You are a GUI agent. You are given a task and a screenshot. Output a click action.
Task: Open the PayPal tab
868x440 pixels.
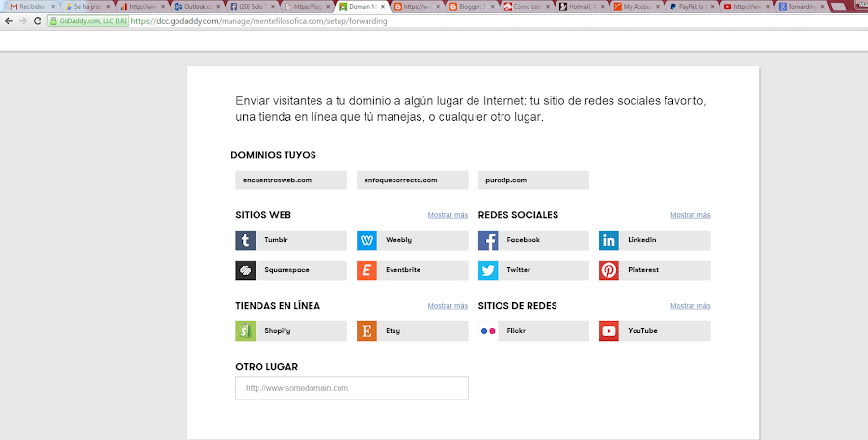(691, 7)
